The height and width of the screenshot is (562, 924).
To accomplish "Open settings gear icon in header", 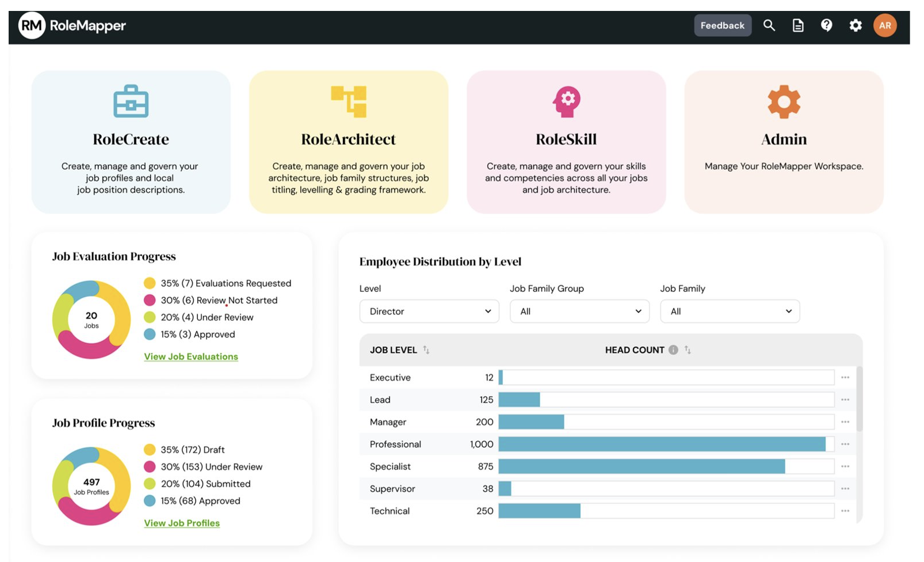I will [x=856, y=25].
